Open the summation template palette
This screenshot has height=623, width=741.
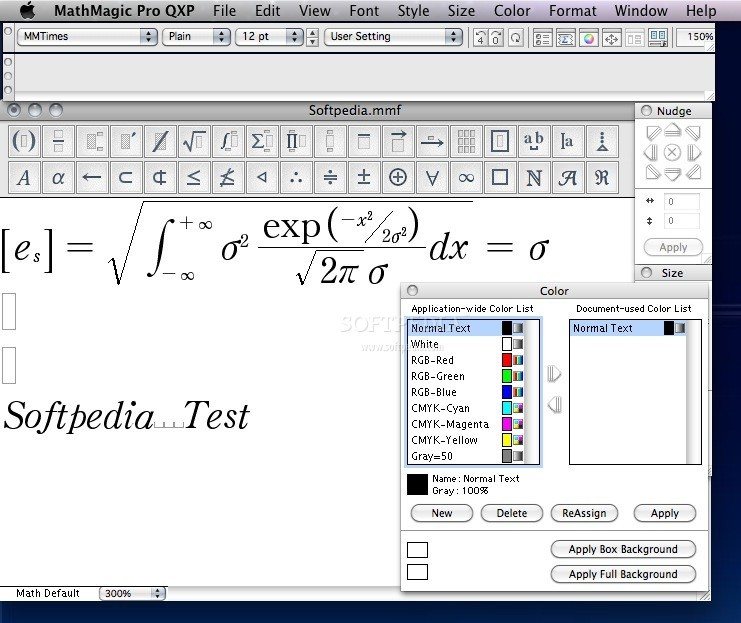coord(262,141)
